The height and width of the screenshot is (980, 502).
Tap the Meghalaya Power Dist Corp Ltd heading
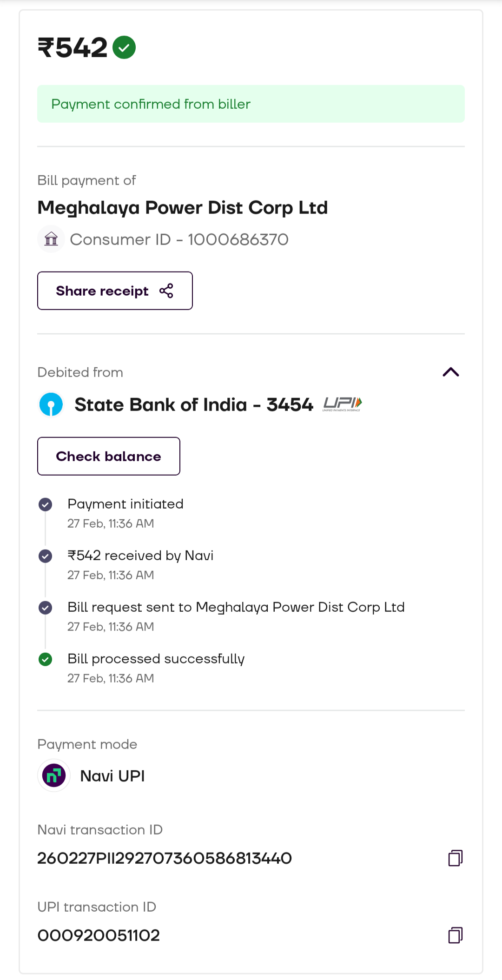click(x=183, y=207)
